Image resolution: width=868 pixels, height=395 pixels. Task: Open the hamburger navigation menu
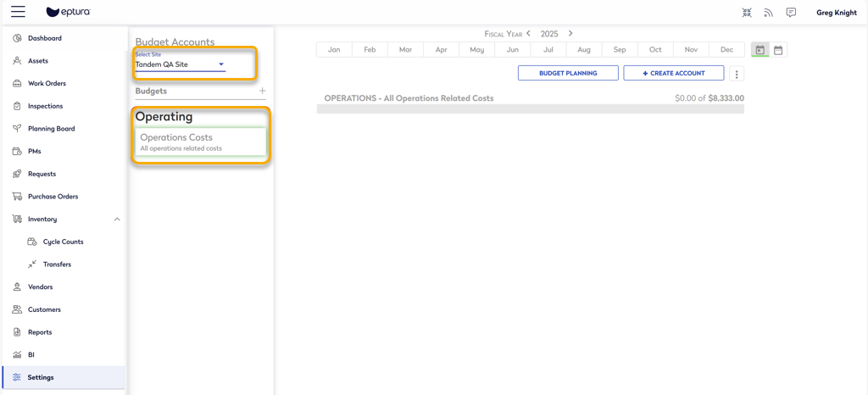(18, 12)
